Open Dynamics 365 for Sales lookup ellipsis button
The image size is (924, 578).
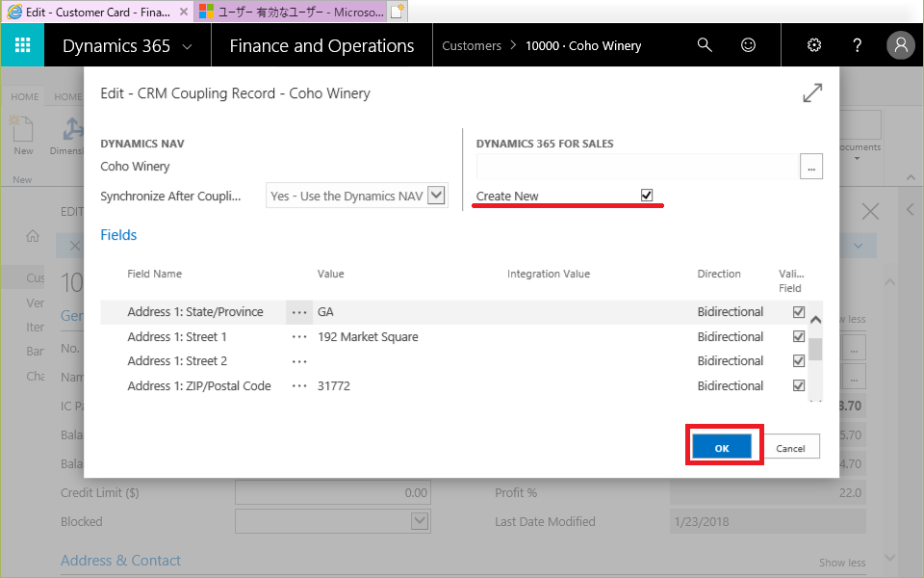click(810, 167)
